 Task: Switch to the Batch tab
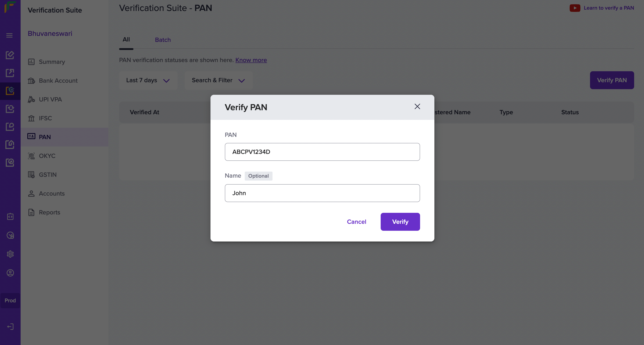163,40
